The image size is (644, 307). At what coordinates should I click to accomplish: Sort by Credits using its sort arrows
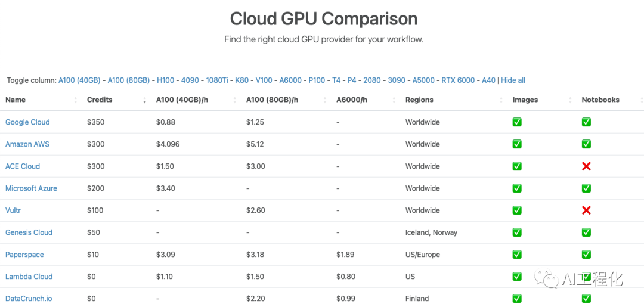click(x=145, y=100)
